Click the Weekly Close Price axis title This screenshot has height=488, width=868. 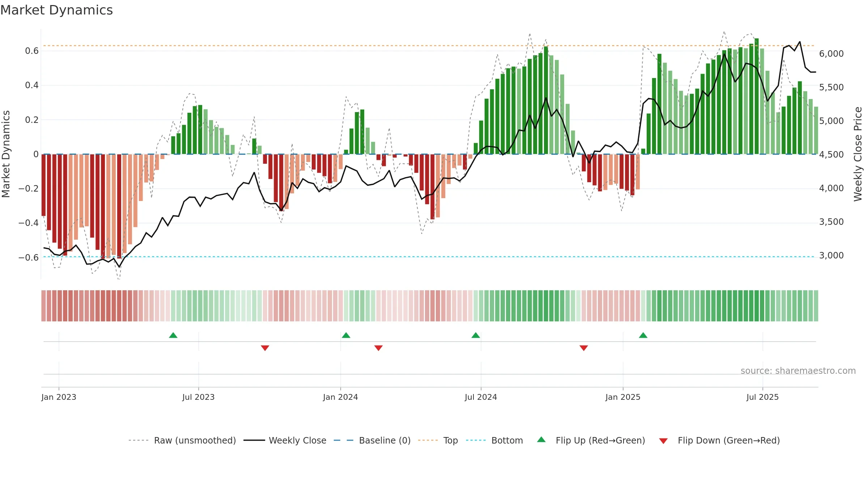click(x=858, y=154)
